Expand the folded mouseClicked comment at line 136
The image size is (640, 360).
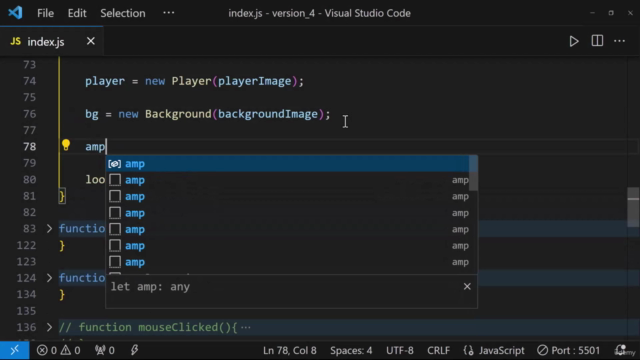(49, 327)
